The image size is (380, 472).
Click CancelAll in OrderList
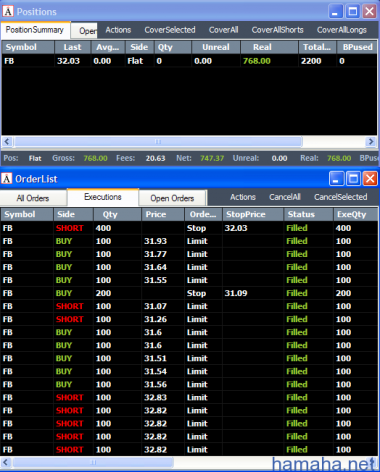(285, 197)
